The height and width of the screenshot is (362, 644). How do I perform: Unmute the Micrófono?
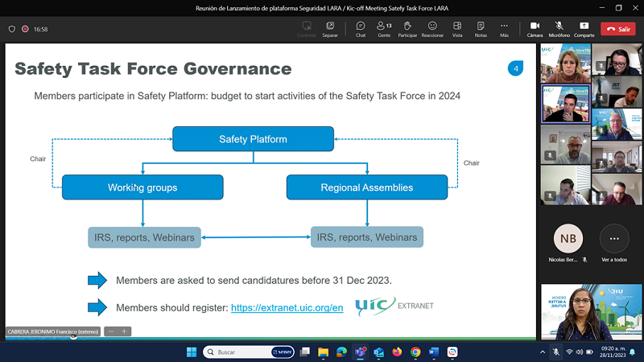[559, 29]
